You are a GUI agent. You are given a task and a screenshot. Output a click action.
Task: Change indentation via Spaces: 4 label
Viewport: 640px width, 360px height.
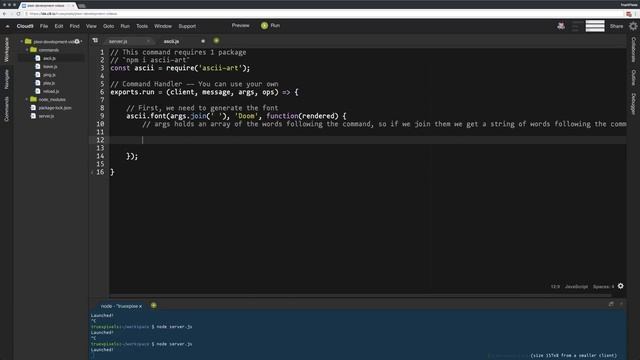pos(603,287)
